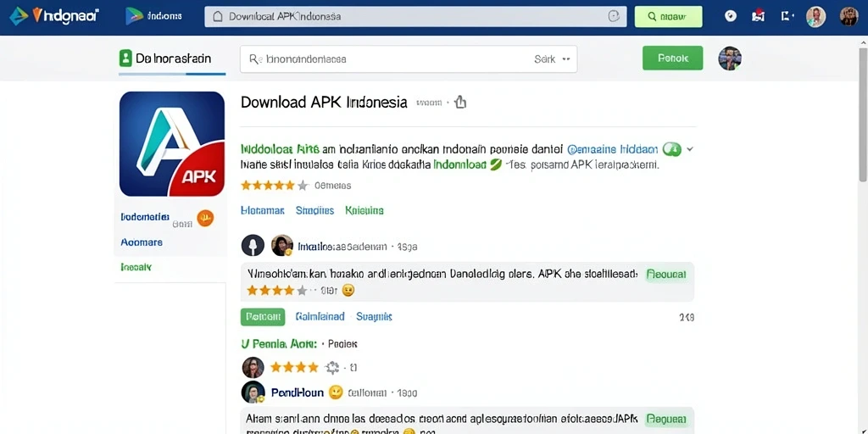
Task: Click the '249' count at the right
Action: 687,318
